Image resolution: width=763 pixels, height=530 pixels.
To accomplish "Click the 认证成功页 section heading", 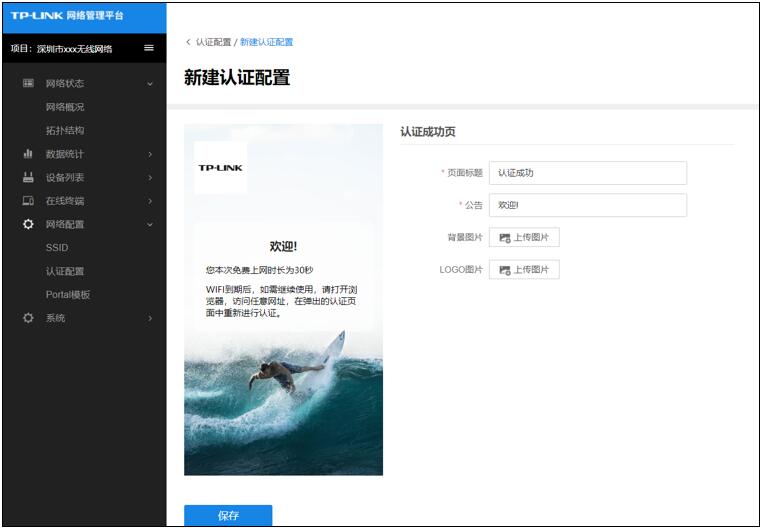I will click(x=428, y=132).
